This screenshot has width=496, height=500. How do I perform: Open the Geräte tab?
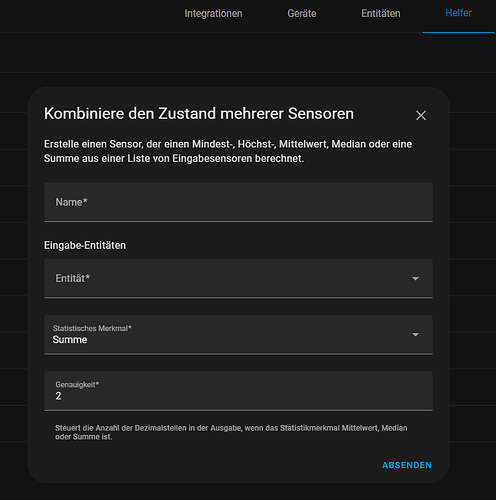coord(302,13)
